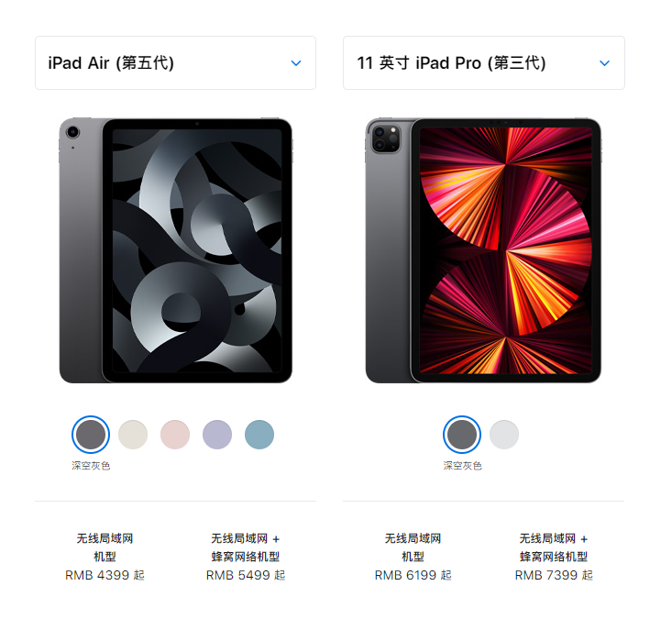Image resolution: width=672 pixels, height=630 pixels.
Task: Select the space gray iPad Air color
Action: point(91,435)
